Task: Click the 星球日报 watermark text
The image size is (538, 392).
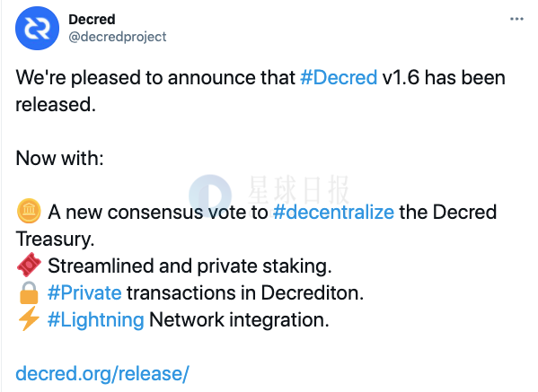Action: pyautogui.click(x=298, y=190)
